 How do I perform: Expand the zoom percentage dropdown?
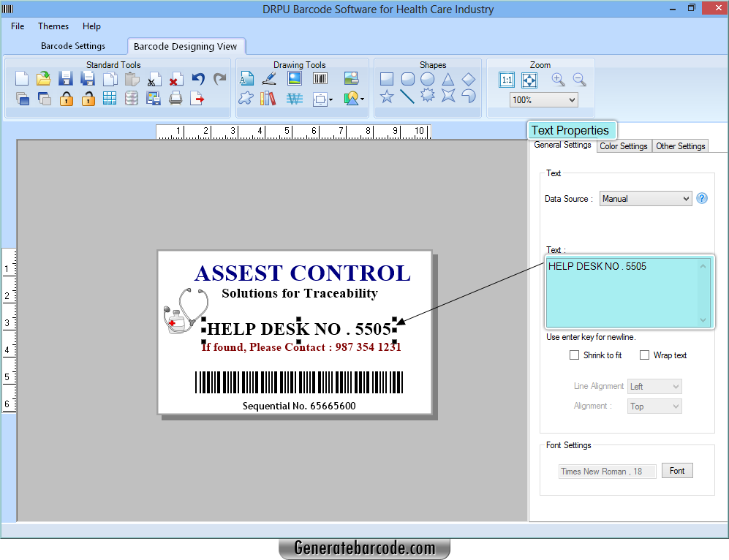point(543,100)
